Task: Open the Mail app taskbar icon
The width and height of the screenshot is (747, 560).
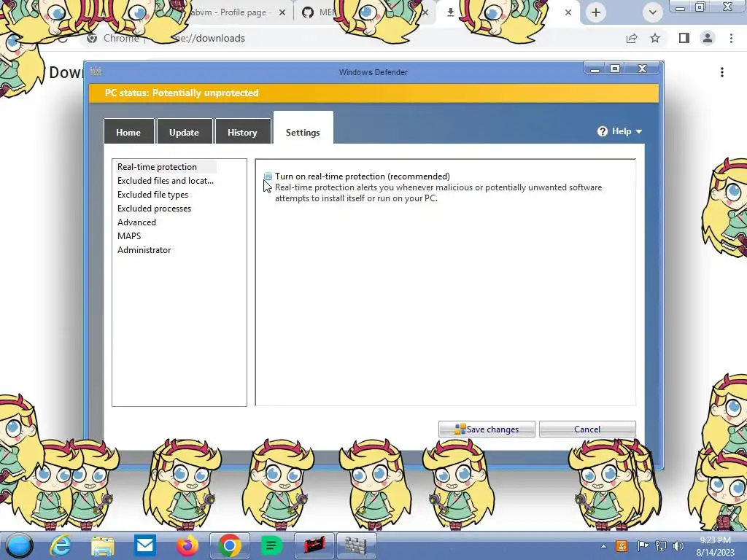Action: tap(145, 545)
